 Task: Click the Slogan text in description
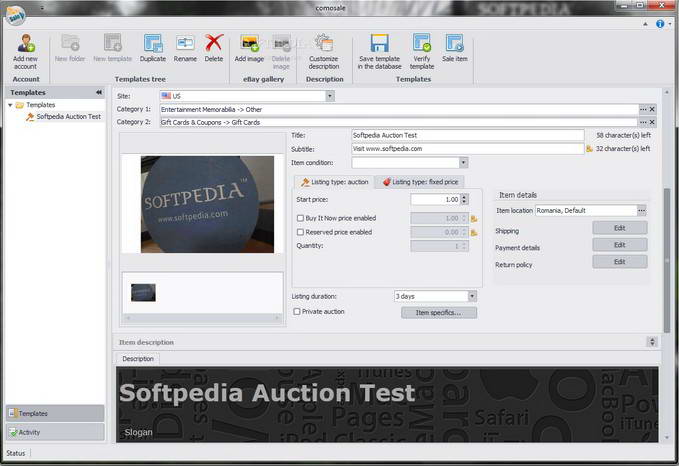(x=138, y=432)
